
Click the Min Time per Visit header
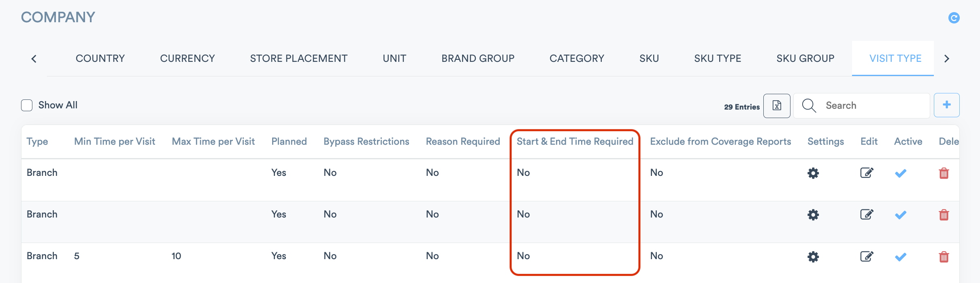pyautogui.click(x=115, y=141)
